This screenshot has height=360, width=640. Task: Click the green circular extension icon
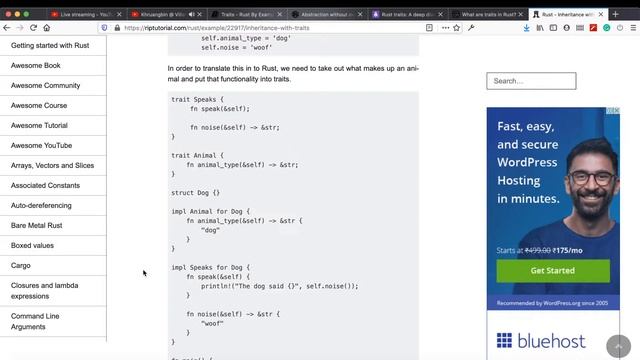point(607,28)
